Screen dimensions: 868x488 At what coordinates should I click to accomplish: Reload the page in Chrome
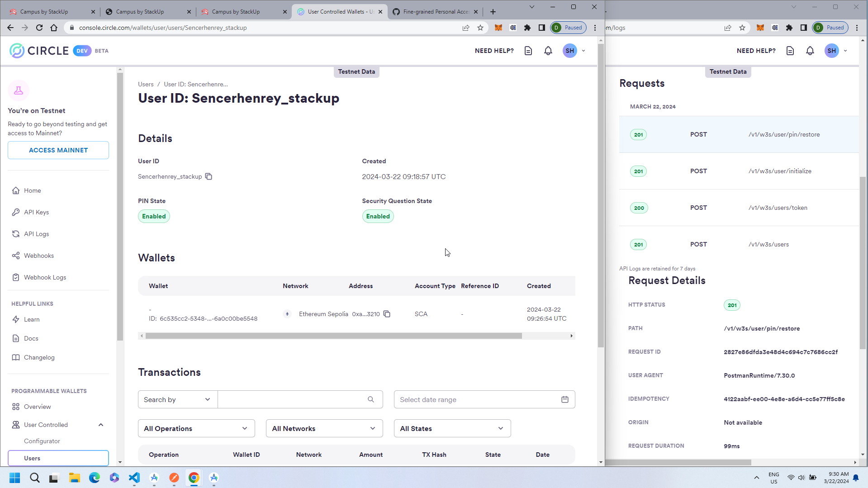tap(39, 28)
